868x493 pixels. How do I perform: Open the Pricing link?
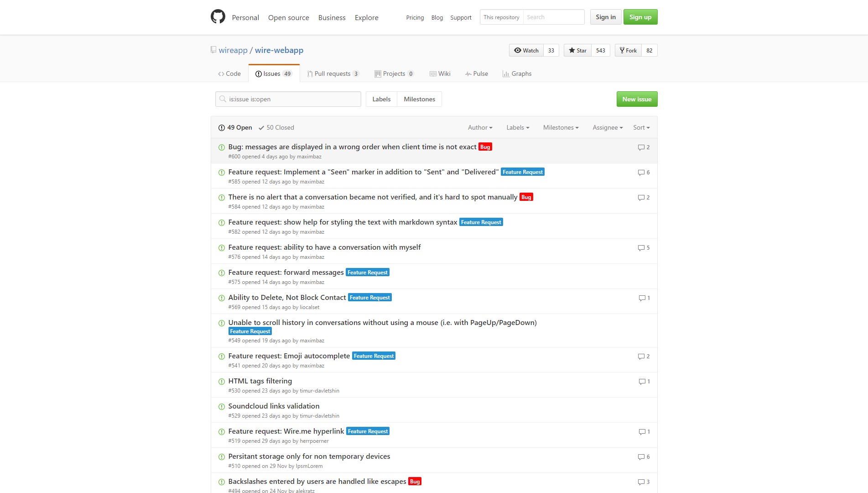415,17
